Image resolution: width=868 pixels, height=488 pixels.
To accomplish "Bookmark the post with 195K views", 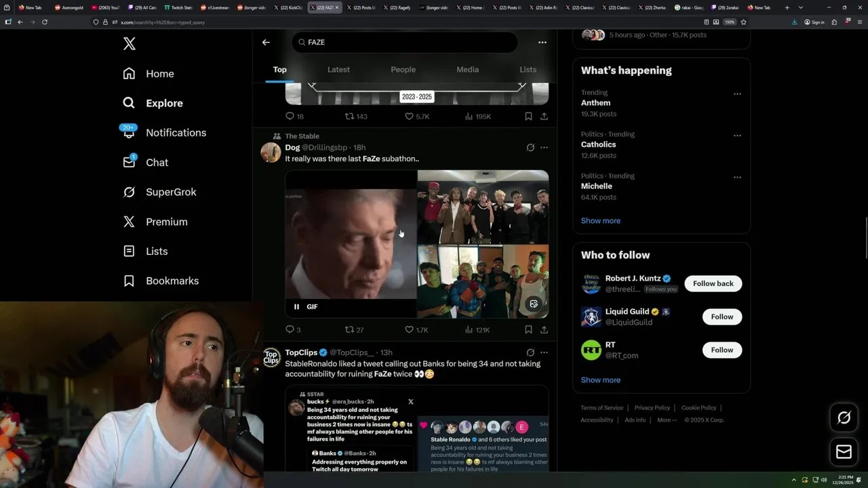I will (x=528, y=117).
